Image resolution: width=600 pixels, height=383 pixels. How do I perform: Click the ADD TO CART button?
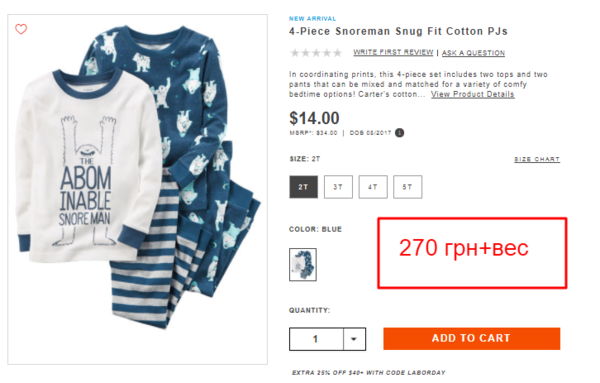(472, 339)
